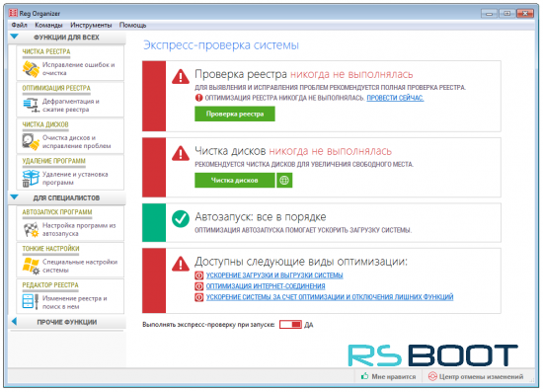
Task: Click Настройка программ из автозапуска description
Action: (79, 229)
